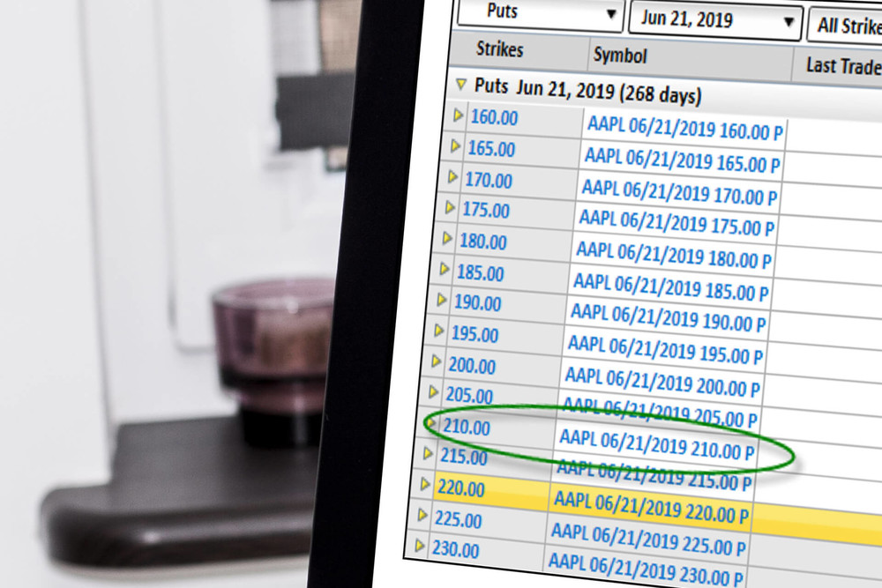Screen dimensions: 882x588
Task: Open symbol AAPL 06/21/2019 205.00 P
Action: point(659,412)
